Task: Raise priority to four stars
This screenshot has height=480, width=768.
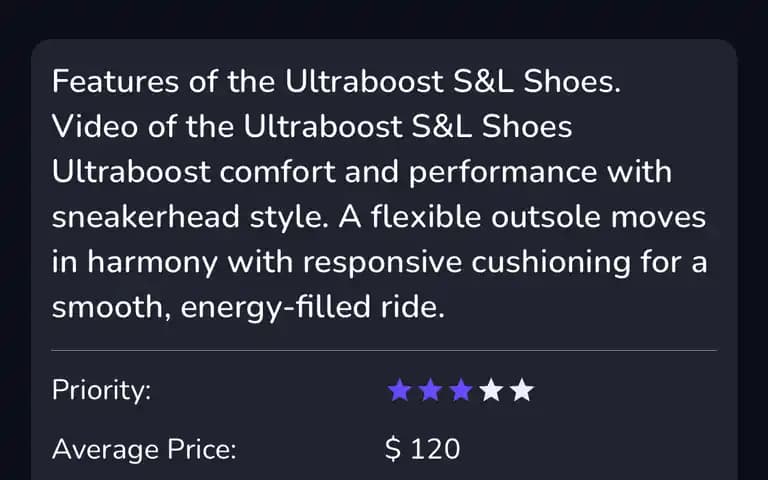Action: click(491, 390)
